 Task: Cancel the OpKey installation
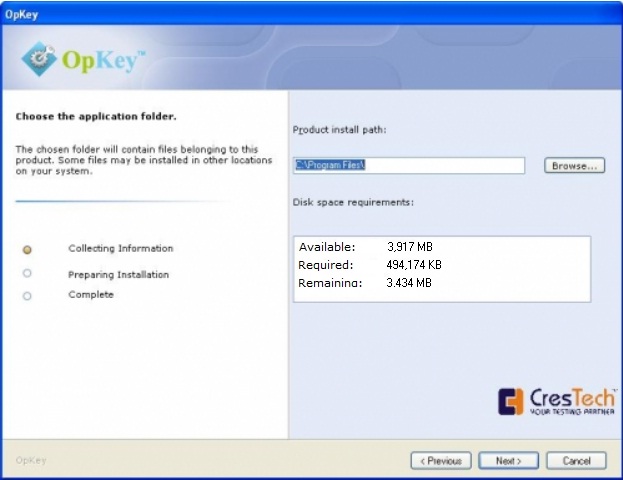[x=576, y=461]
